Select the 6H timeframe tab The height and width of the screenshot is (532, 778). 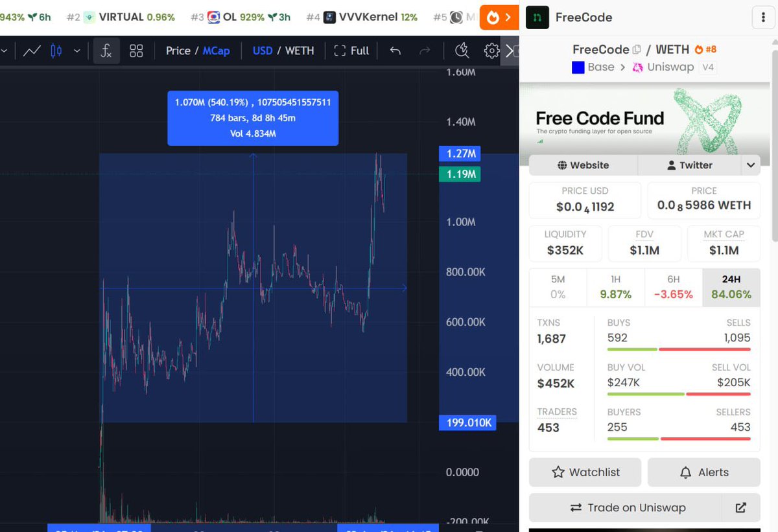point(674,287)
